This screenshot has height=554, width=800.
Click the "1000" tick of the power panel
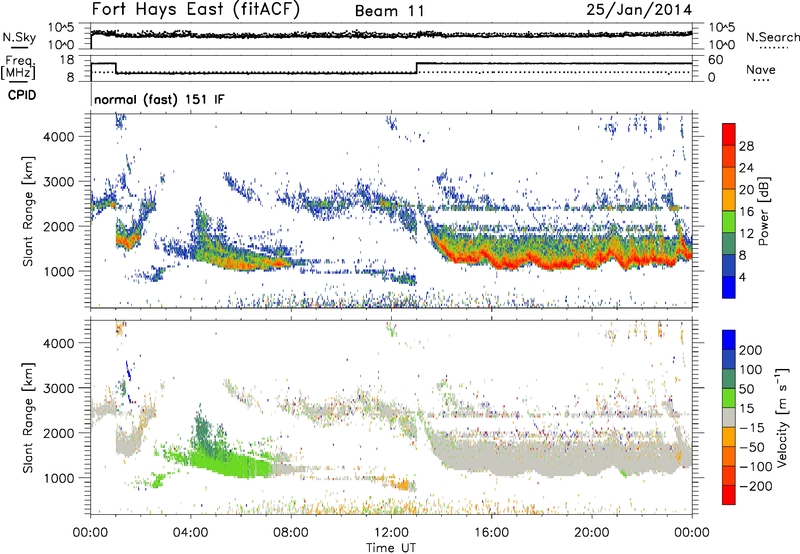pyautogui.click(x=59, y=271)
